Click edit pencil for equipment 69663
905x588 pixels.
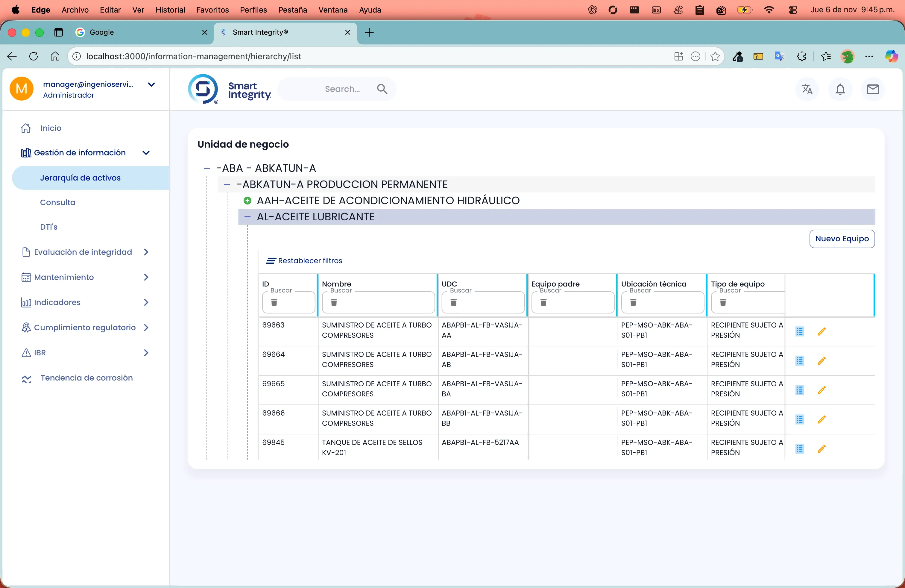click(x=821, y=331)
